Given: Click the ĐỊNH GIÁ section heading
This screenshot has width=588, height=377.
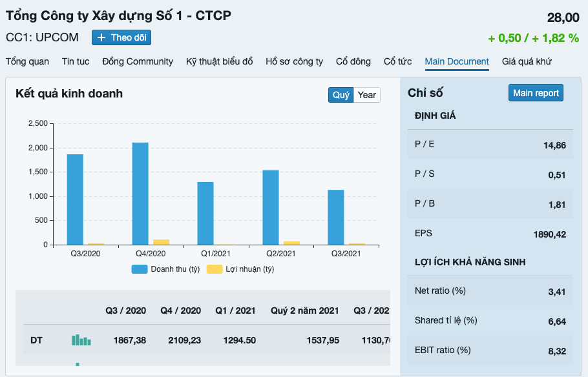Looking at the screenshot, I should pyautogui.click(x=435, y=116).
